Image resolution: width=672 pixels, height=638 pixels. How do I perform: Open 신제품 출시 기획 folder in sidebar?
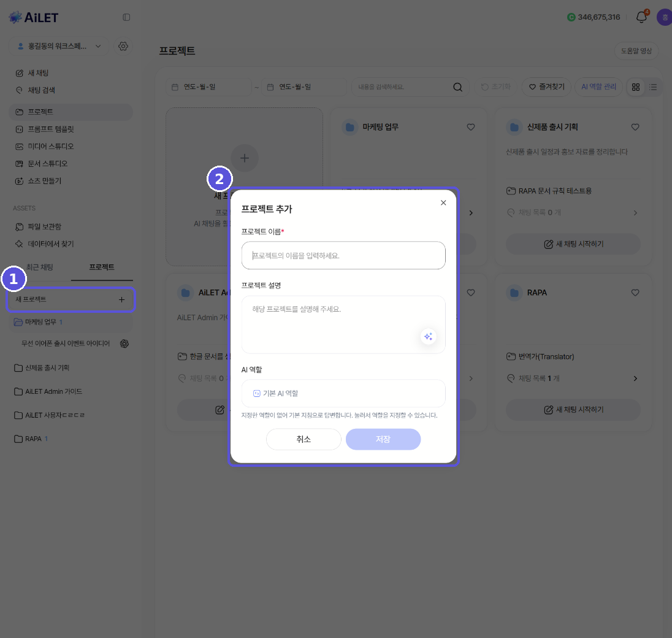(71, 368)
